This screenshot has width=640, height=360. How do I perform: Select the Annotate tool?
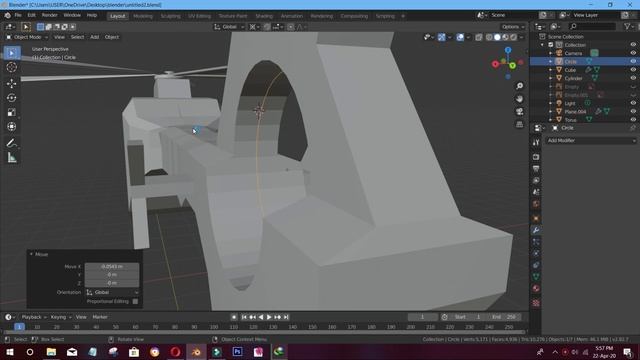tap(11, 143)
